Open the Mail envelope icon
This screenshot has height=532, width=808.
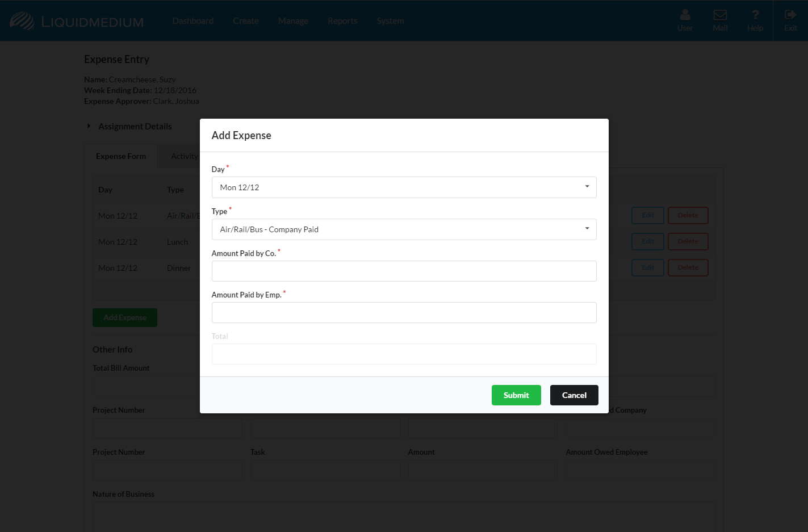click(720, 15)
